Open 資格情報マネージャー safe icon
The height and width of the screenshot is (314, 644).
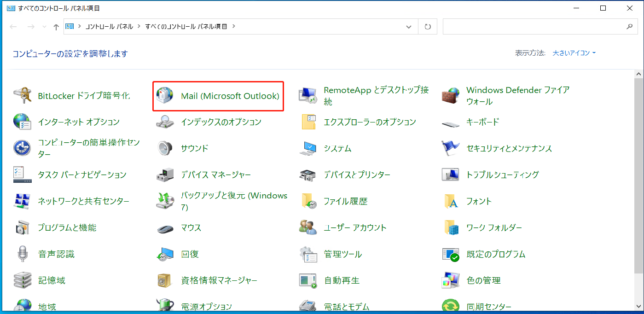(165, 280)
